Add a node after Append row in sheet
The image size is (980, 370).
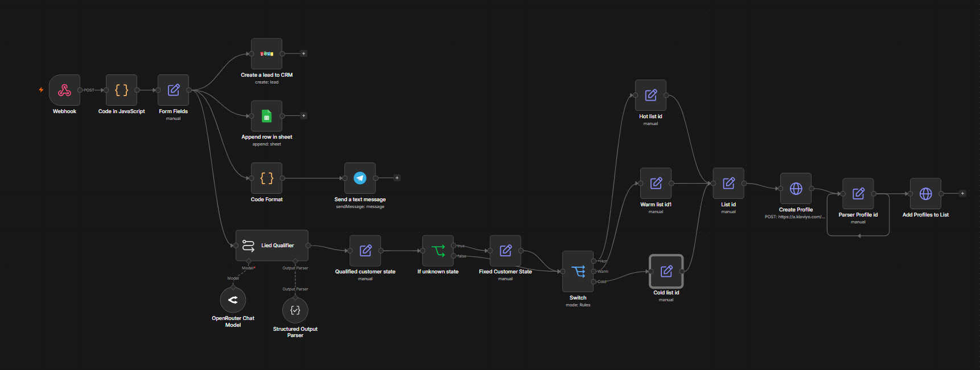pos(303,115)
